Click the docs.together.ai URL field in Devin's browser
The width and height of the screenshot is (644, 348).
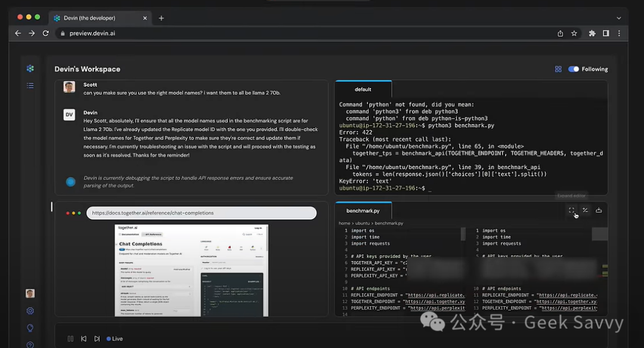pos(202,213)
